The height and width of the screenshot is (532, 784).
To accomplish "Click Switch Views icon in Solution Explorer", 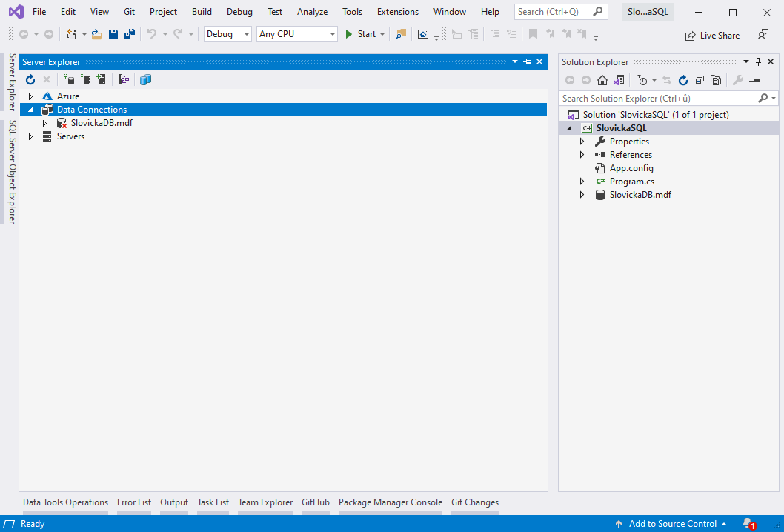I will 619,80.
